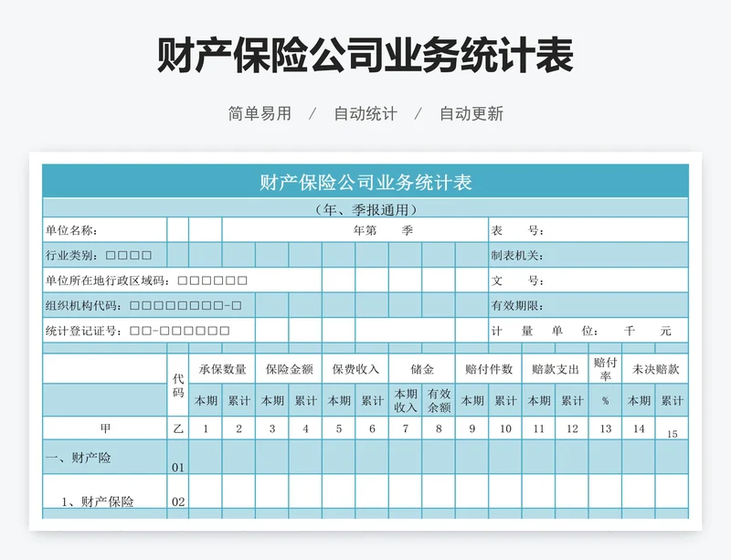Click the 储金 header cell
The image size is (731, 560).
click(x=422, y=369)
